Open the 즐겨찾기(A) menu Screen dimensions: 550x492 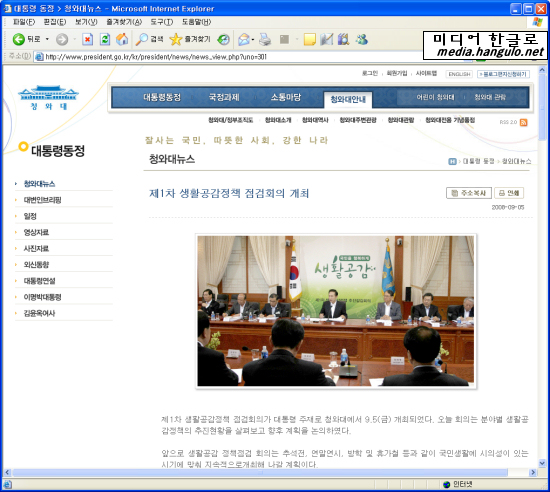(124, 22)
